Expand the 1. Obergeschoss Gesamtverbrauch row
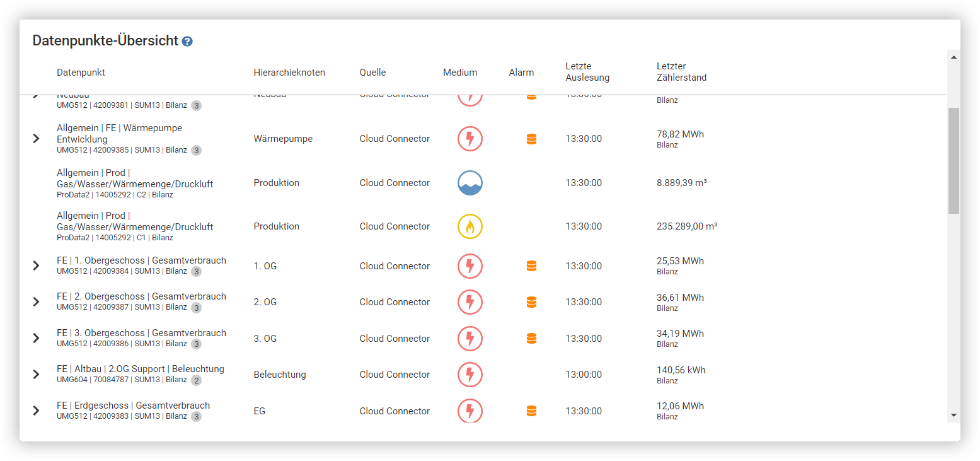980x461 pixels. (x=36, y=266)
